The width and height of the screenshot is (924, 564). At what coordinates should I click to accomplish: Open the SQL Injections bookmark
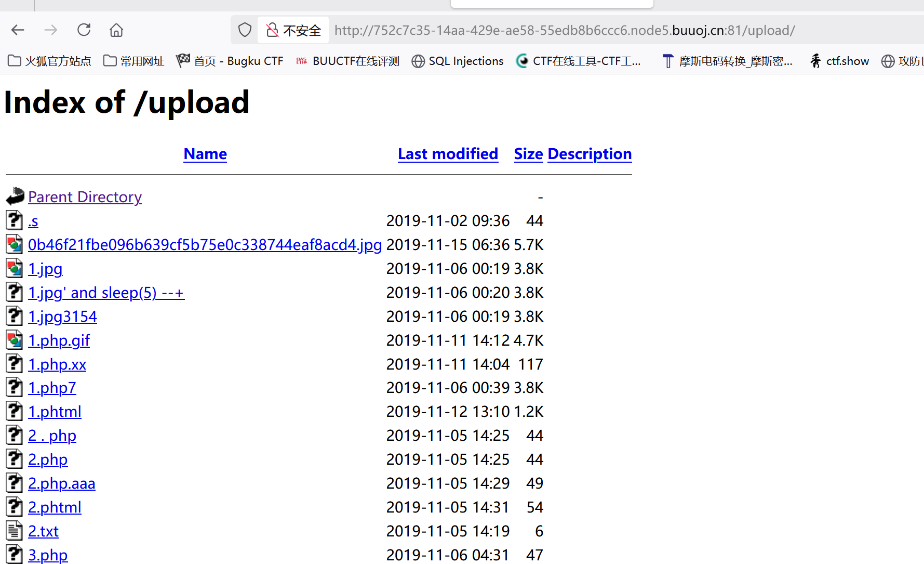458,61
